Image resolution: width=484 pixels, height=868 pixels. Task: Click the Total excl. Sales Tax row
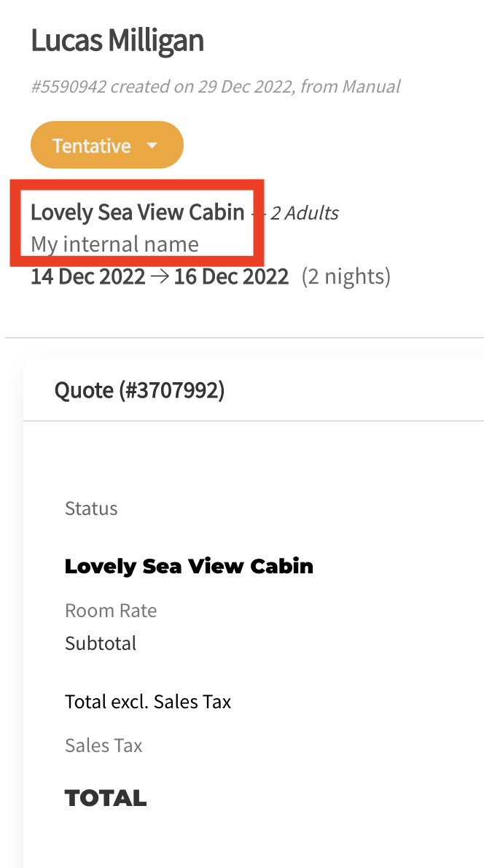pyautogui.click(x=148, y=702)
